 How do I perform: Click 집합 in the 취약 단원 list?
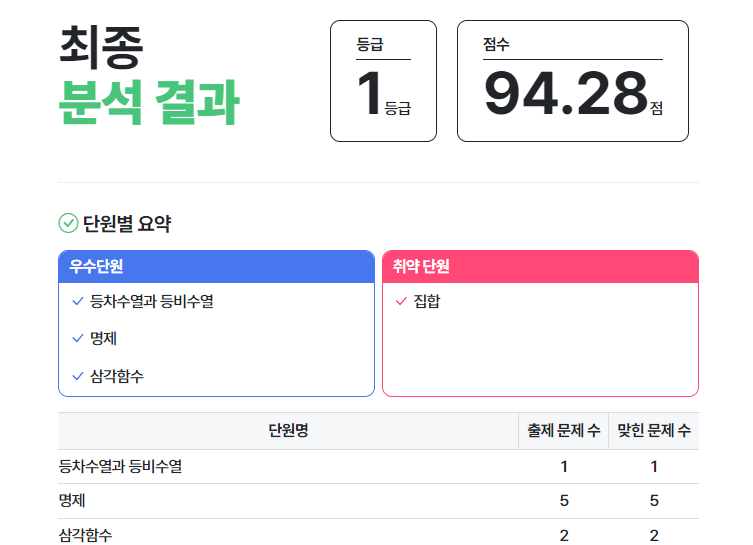coord(427,301)
